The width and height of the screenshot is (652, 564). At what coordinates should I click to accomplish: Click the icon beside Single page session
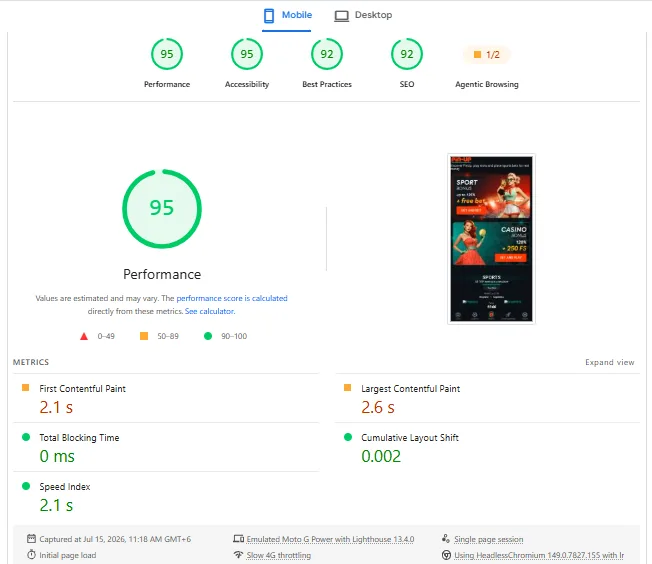pos(446,539)
